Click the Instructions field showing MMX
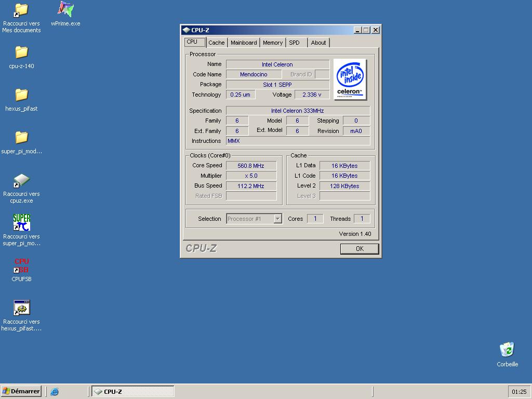 pyautogui.click(x=298, y=141)
